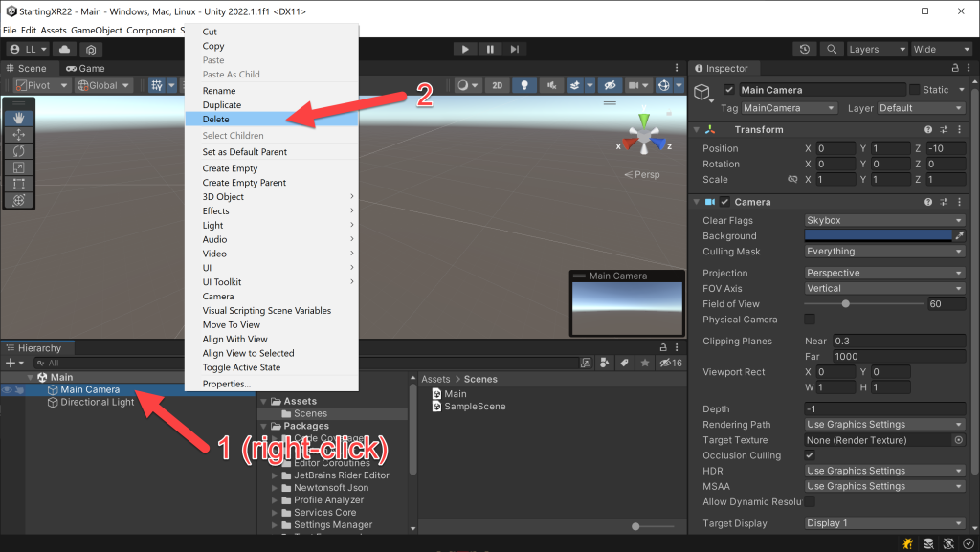The height and width of the screenshot is (552, 980).
Task: Click the Step frame button
Action: [514, 50]
